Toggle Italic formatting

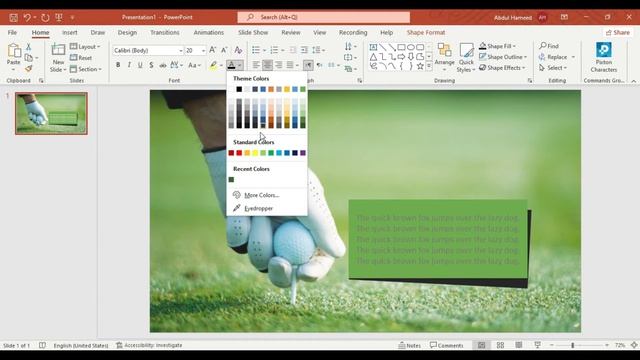pos(129,65)
